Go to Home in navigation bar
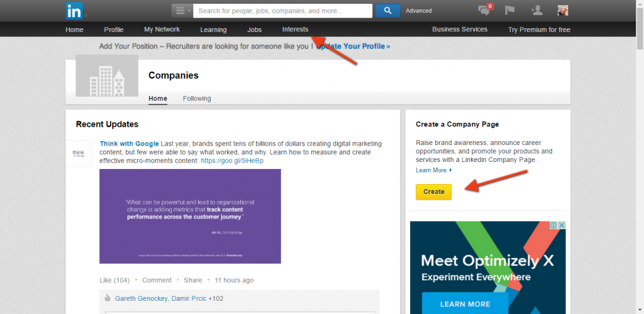The height and width of the screenshot is (314, 644). 74,30
